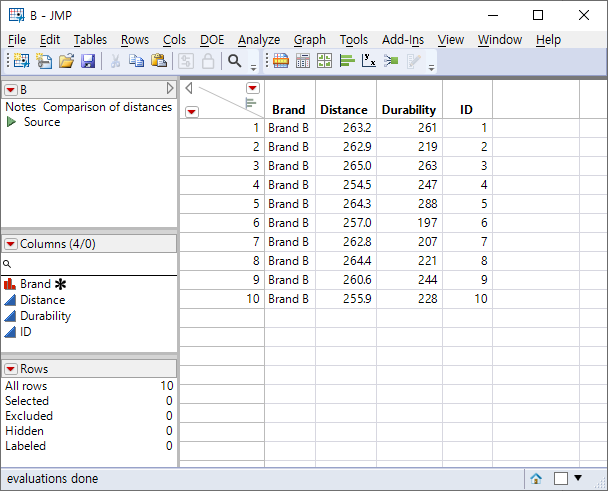Select the ID column header

467,99
